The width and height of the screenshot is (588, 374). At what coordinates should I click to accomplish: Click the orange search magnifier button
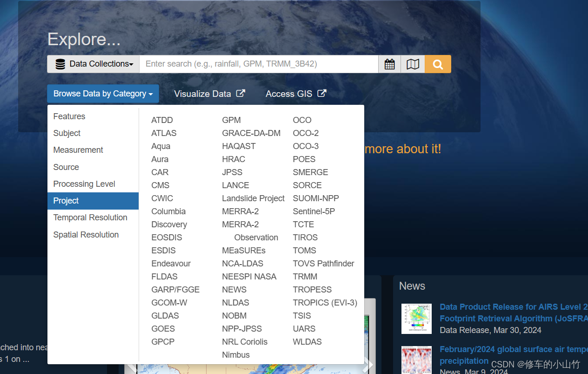click(438, 64)
